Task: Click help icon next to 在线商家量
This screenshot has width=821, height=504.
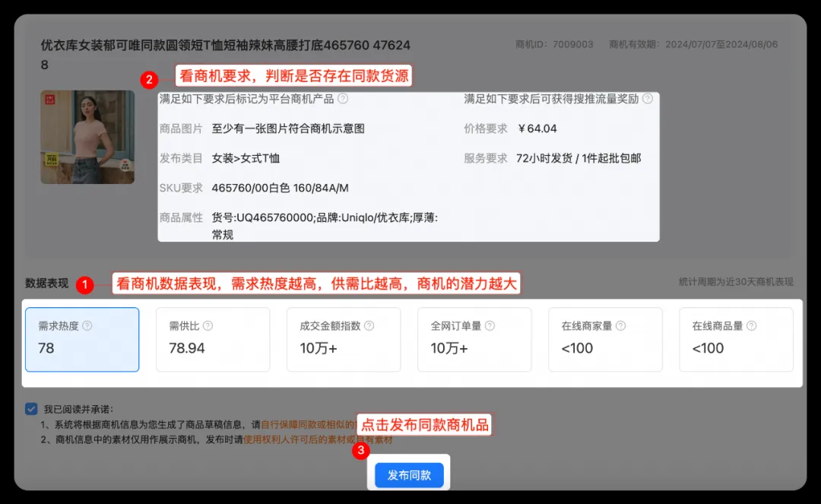Action: (x=620, y=325)
